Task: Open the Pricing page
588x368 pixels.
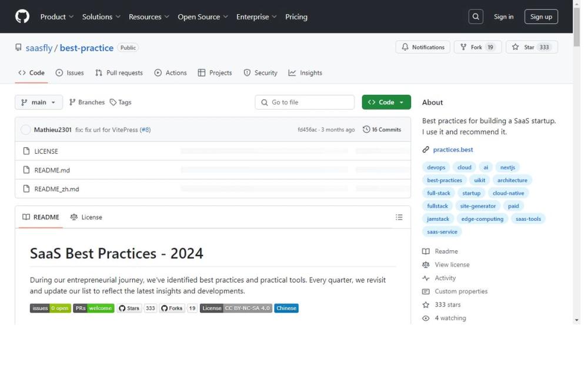Action: point(296,16)
